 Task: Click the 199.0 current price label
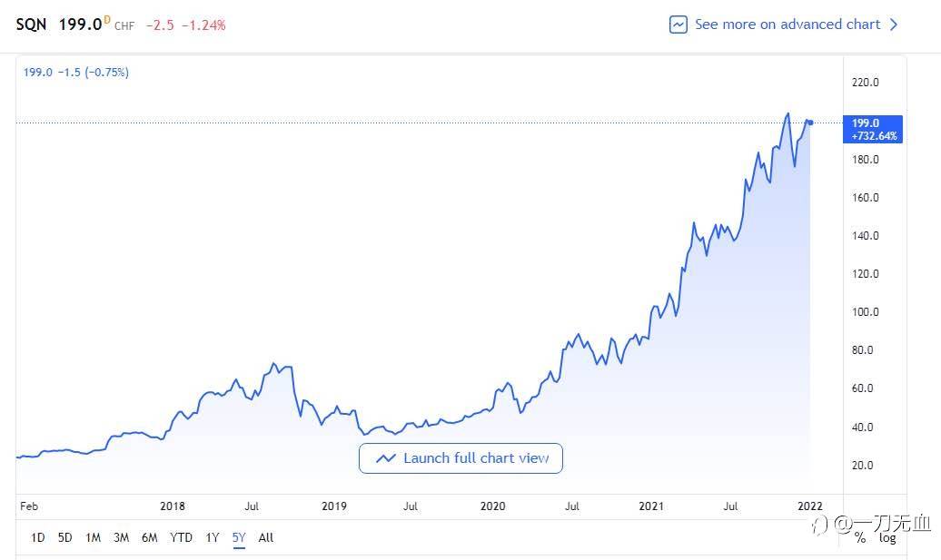coord(80,25)
